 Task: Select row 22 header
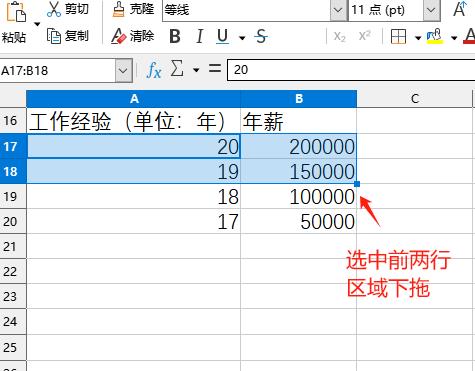(x=13, y=271)
